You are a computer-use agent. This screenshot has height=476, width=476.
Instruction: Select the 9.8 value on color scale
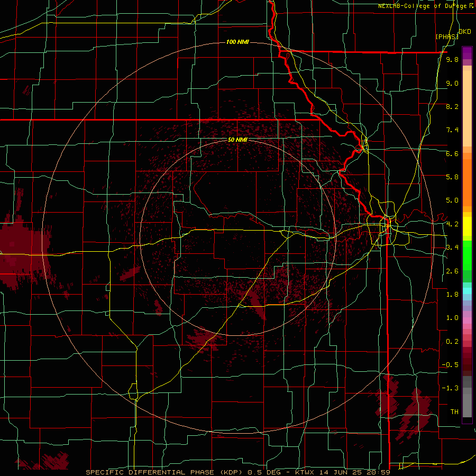[x=452, y=59]
